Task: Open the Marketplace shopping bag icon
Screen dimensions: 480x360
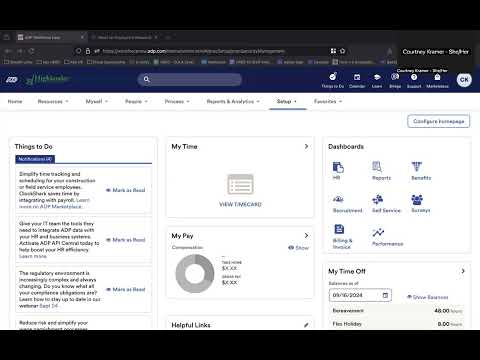Action: pyautogui.click(x=437, y=77)
